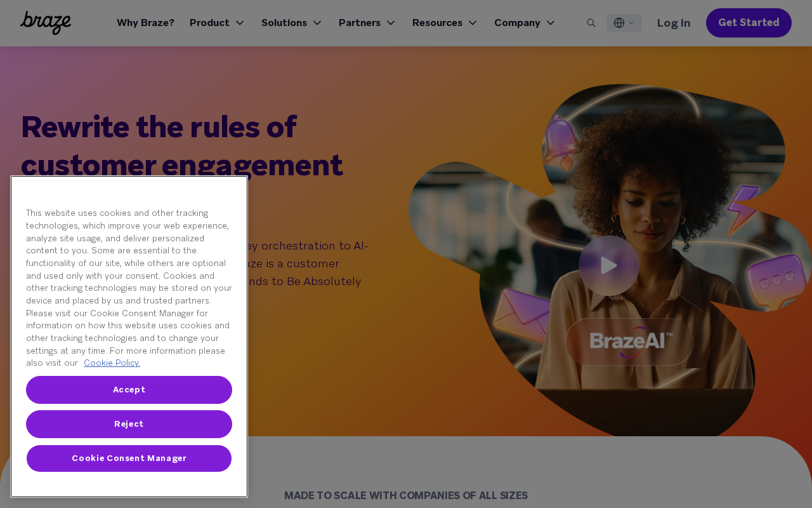The image size is (812, 508).
Task: Expand Company chevron arrow
Action: (551, 23)
